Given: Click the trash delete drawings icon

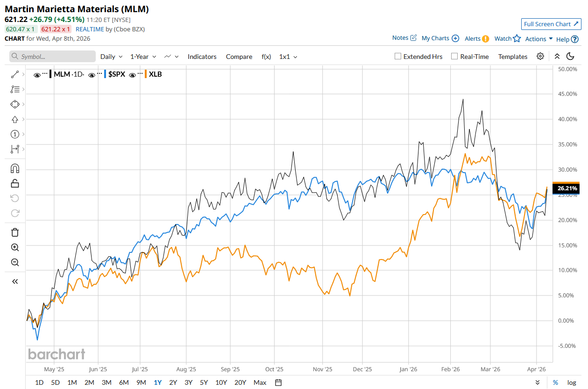Looking at the screenshot, I should (x=14, y=232).
